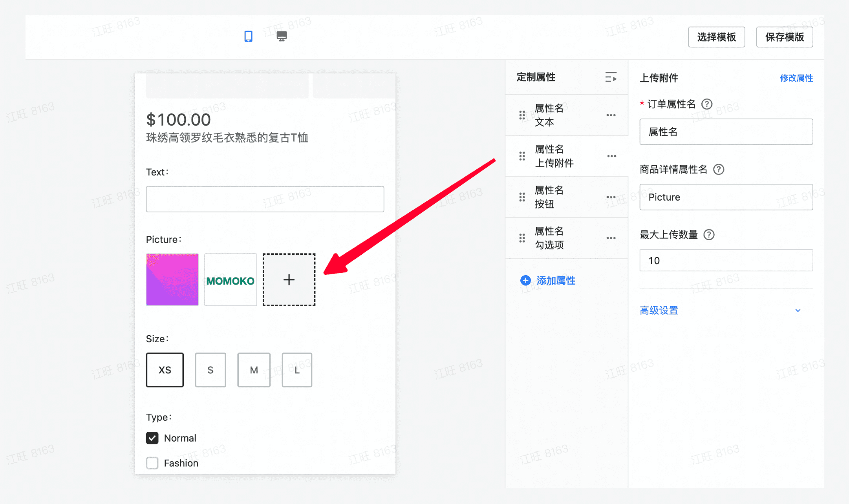Click the 添加属性 link text
Viewport: 849px width, 504px height.
click(x=556, y=280)
